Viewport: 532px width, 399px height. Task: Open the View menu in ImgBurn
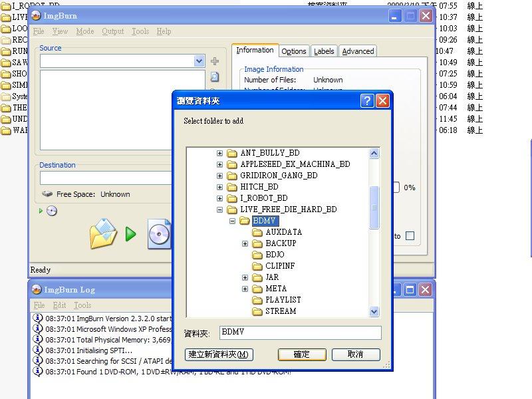pos(60,31)
